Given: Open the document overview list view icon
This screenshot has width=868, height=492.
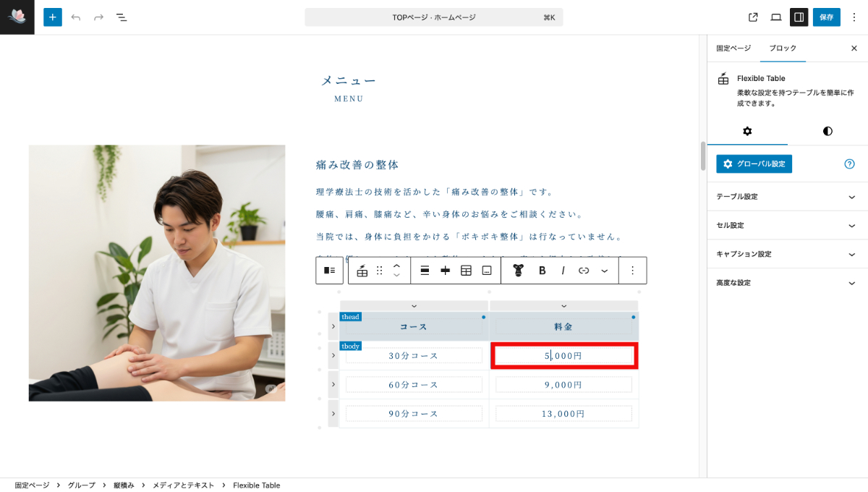Looking at the screenshot, I should [122, 17].
